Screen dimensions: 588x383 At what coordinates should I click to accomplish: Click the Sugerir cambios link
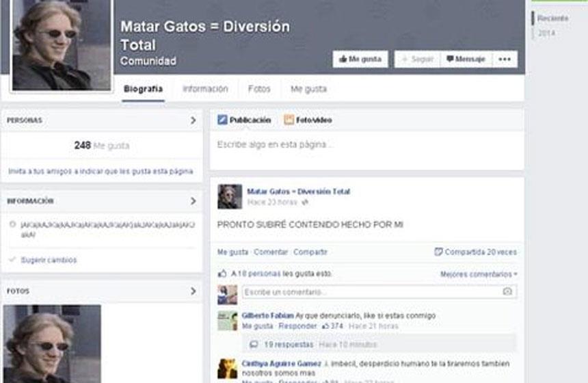pyautogui.click(x=49, y=260)
